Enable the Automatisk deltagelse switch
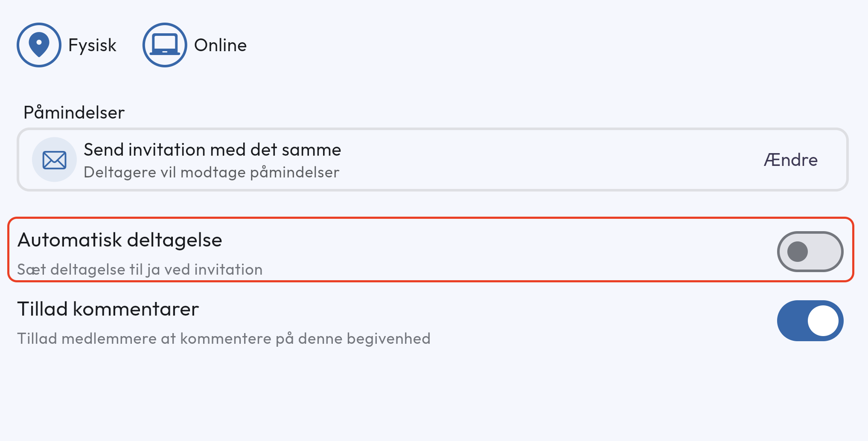This screenshot has width=868, height=441. (810, 252)
